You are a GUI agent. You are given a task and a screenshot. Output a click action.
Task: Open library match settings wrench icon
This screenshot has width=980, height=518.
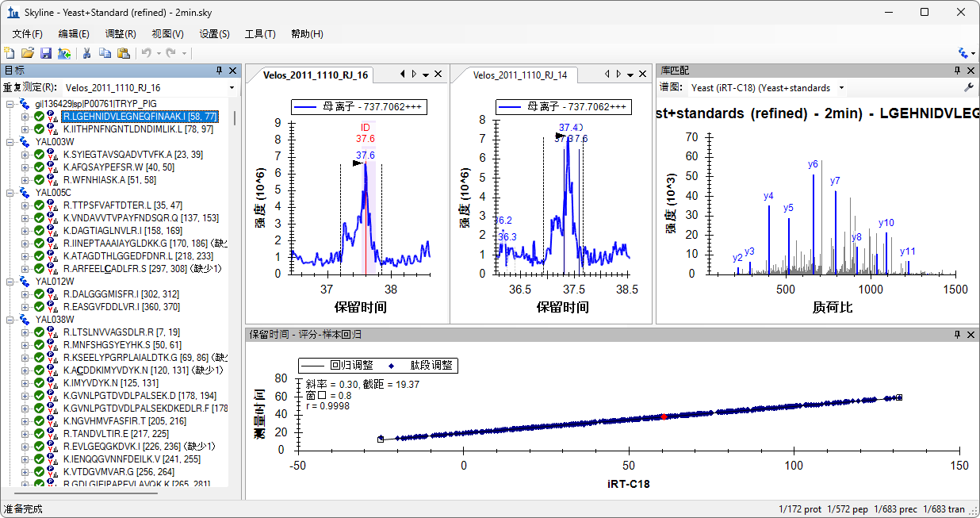click(968, 87)
